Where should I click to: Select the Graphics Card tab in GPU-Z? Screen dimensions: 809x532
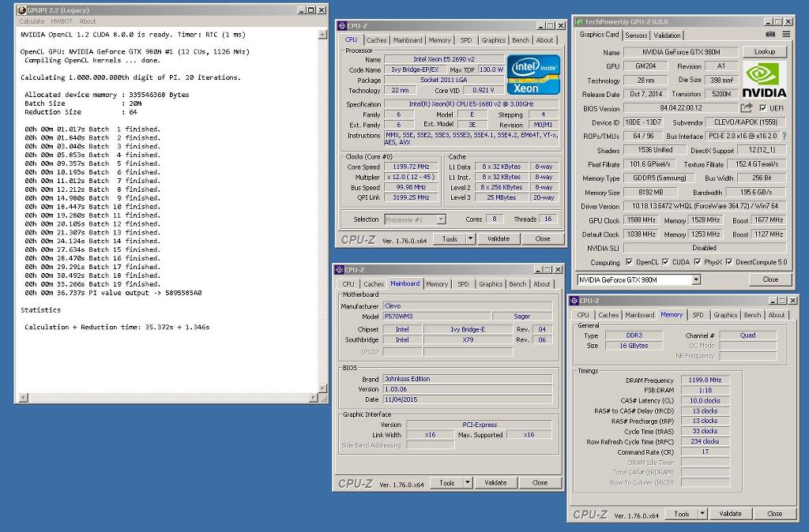(599, 35)
